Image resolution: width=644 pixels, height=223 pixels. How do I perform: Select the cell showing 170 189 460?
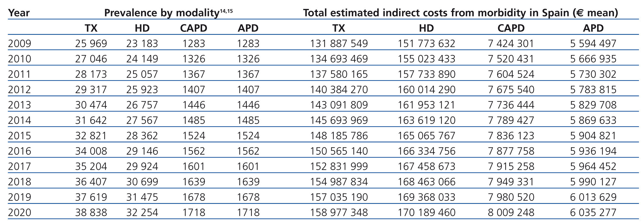pos(426,213)
